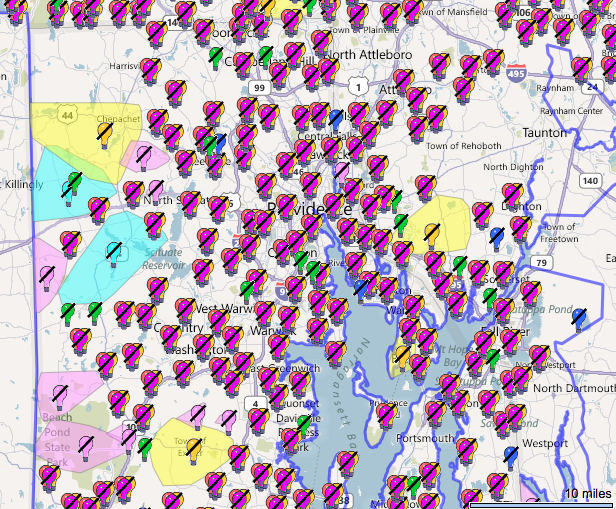Viewport: 616px width, 509px height.
Task: Click the Scituate Reservoir label
Action: [163, 259]
